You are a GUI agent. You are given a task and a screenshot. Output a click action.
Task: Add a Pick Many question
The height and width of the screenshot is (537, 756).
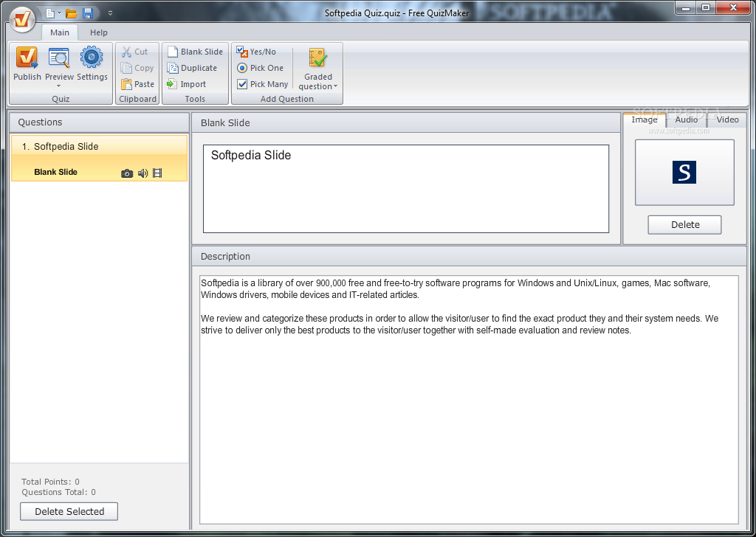pos(262,84)
